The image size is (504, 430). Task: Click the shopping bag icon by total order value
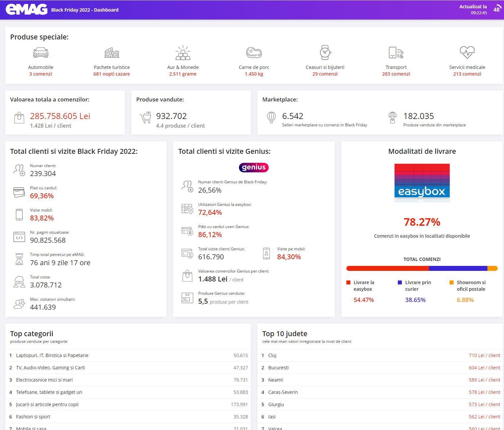point(19,118)
